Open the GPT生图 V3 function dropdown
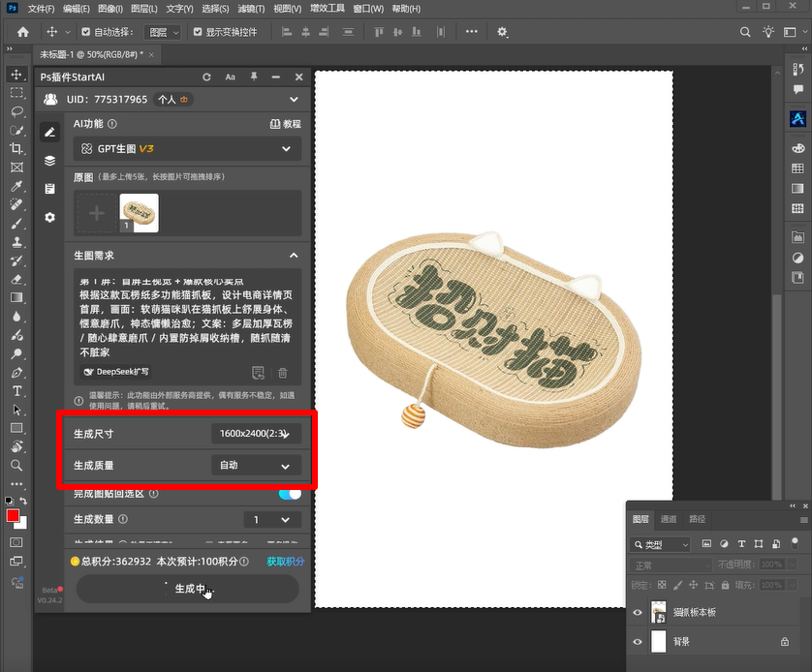Viewport: 812px width, 672px height. (187, 149)
